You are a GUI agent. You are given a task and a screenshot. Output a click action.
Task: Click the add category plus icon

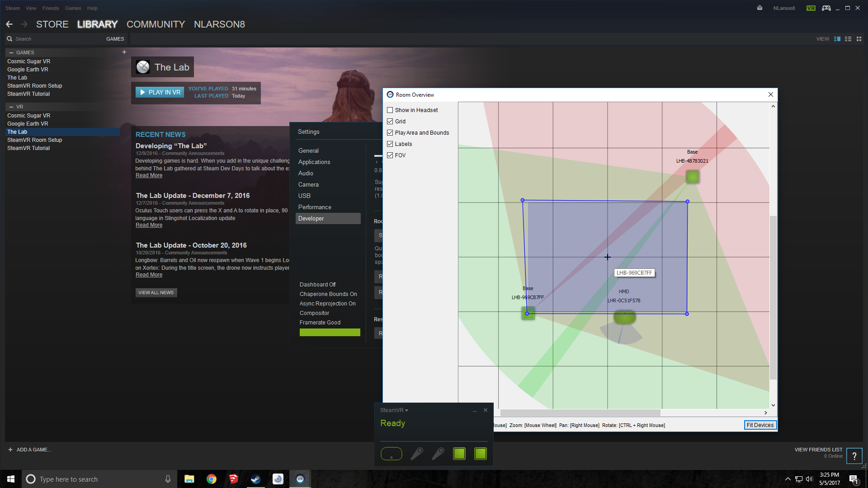tap(124, 52)
